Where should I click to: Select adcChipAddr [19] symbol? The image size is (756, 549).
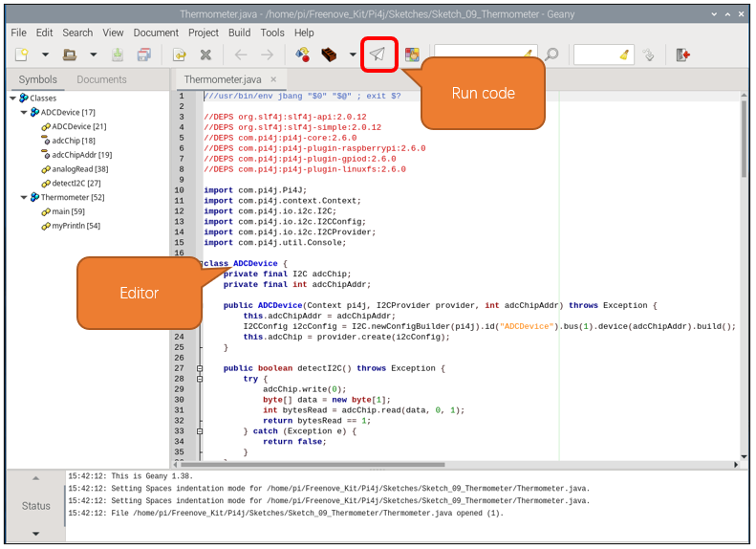pyautogui.click(x=82, y=155)
